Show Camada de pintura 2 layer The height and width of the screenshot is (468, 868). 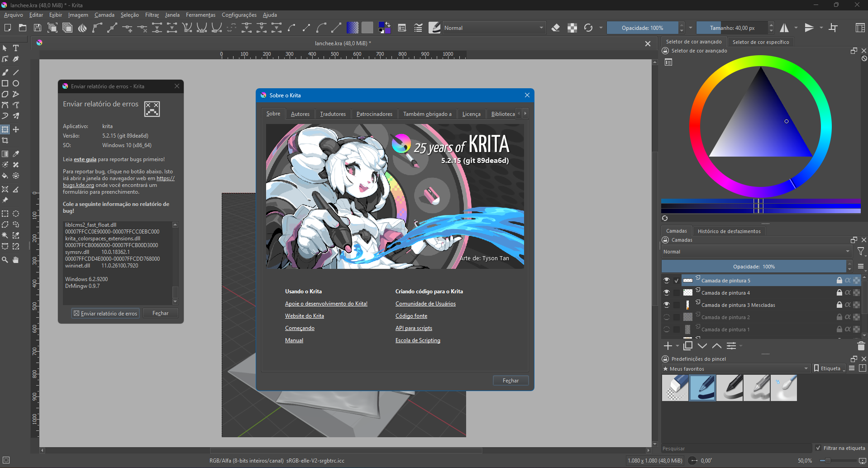pyautogui.click(x=667, y=317)
